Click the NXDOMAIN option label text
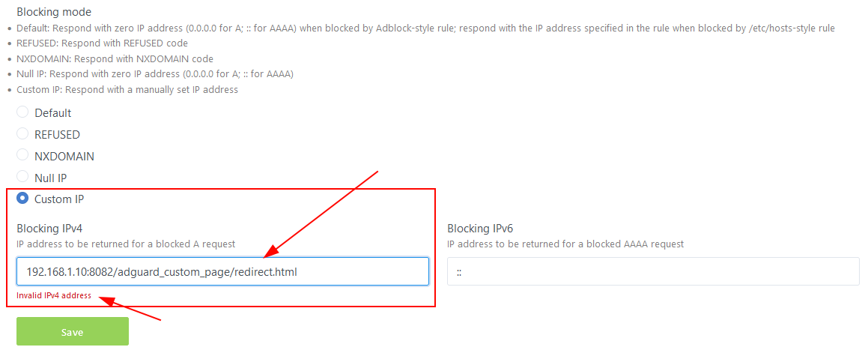 tap(64, 156)
